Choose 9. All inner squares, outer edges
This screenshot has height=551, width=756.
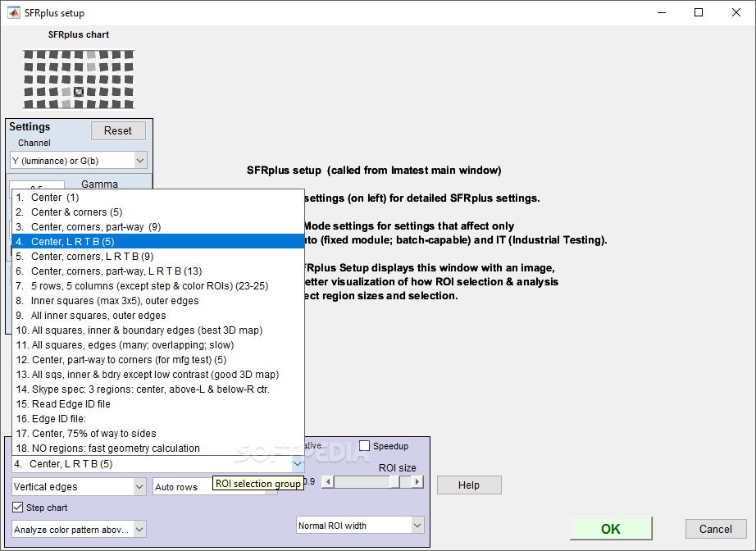click(x=158, y=316)
